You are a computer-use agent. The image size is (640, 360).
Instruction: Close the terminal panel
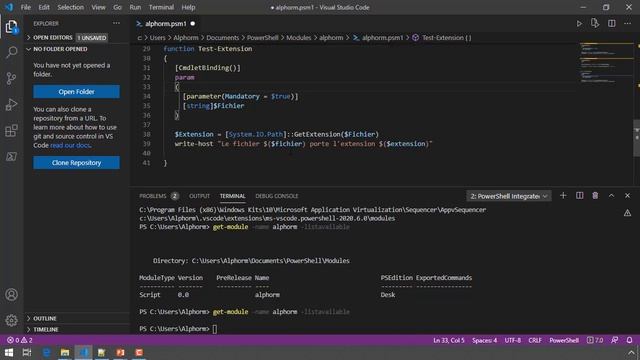pyautogui.click(x=627, y=196)
